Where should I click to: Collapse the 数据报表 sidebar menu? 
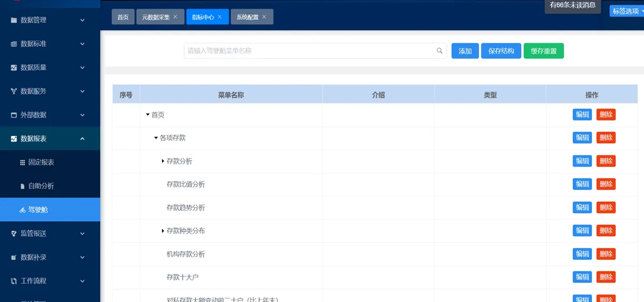(x=82, y=139)
